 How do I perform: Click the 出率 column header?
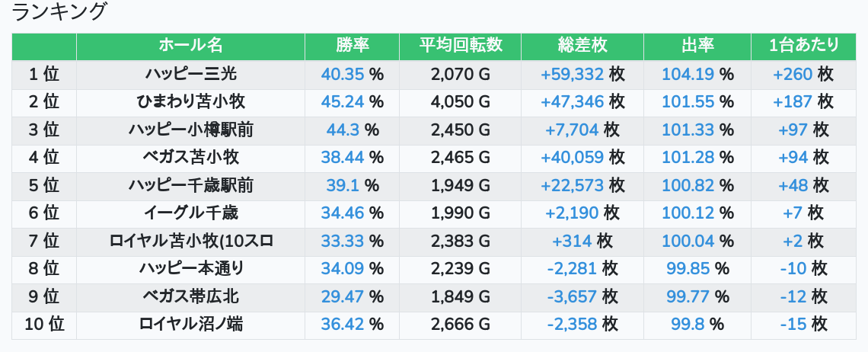point(697,46)
